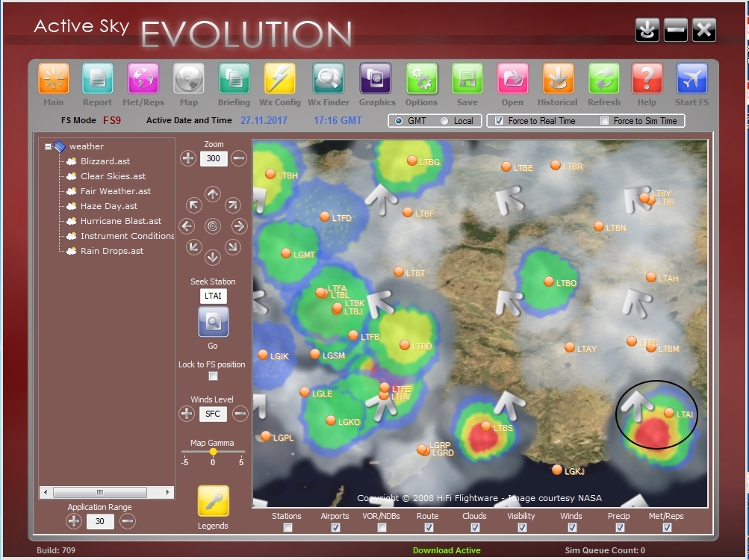Open the Map toolbar icon
Viewport: 749px width, 560px height.
pyautogui.click(x=189, y=78)
